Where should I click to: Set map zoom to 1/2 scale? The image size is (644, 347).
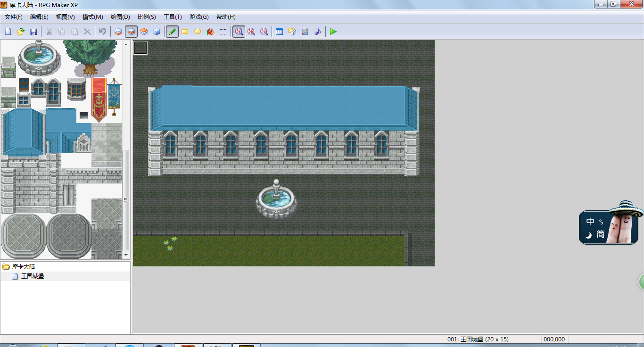pyautogui.click(x=251, y=32)
